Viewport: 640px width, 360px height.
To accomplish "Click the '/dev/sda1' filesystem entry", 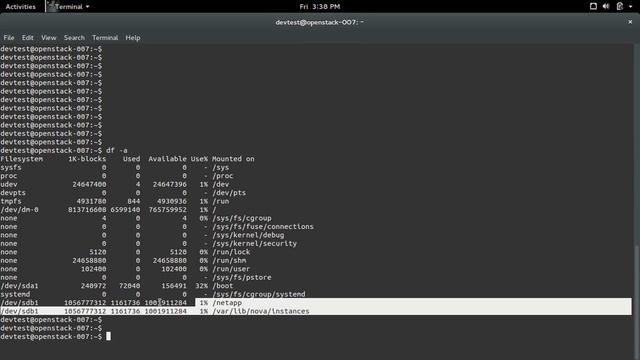I will (20, 286).
